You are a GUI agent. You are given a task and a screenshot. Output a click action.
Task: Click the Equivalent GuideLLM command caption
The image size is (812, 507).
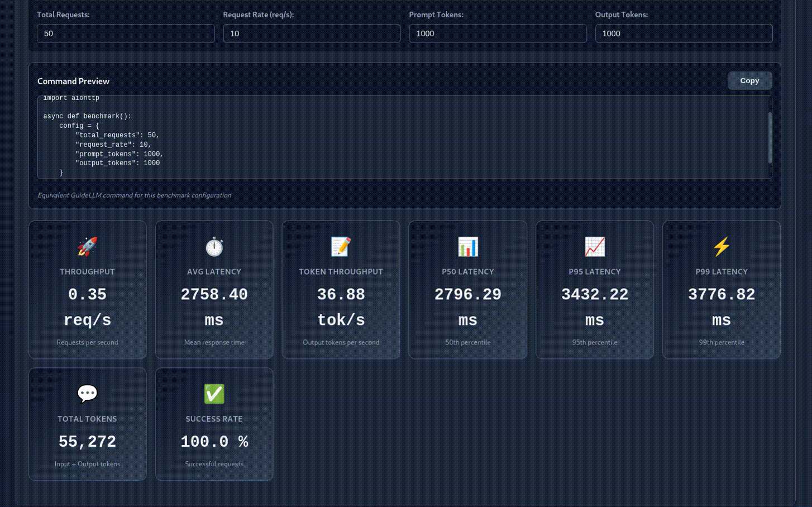134,195
